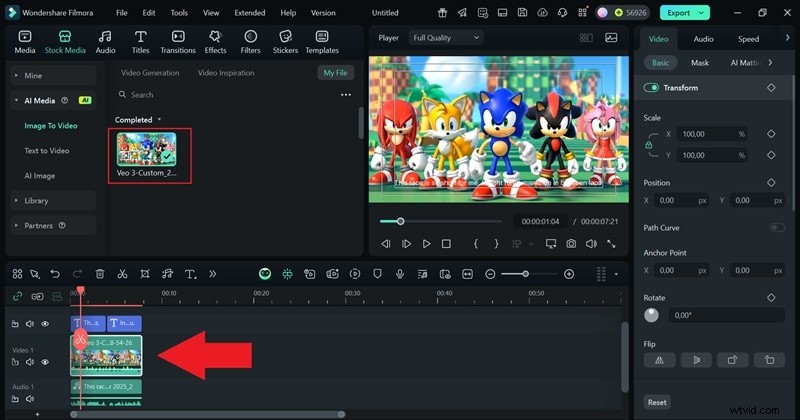Click the marker shield icon

(378, 274)
